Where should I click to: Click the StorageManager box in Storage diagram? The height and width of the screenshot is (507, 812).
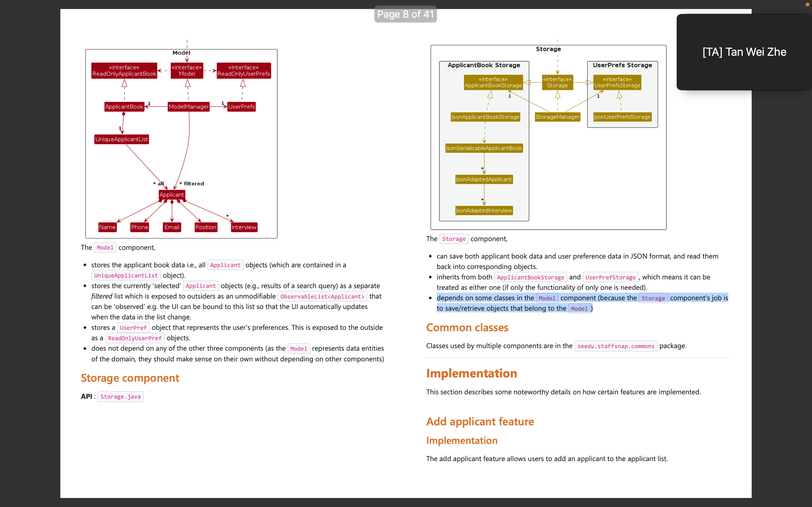click(x=557, y=117)
